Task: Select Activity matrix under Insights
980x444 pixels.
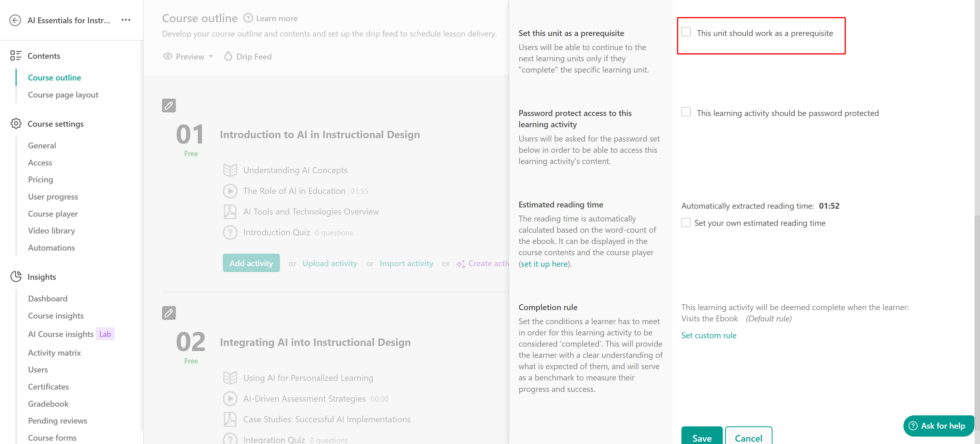Action: tap(54, 353)
